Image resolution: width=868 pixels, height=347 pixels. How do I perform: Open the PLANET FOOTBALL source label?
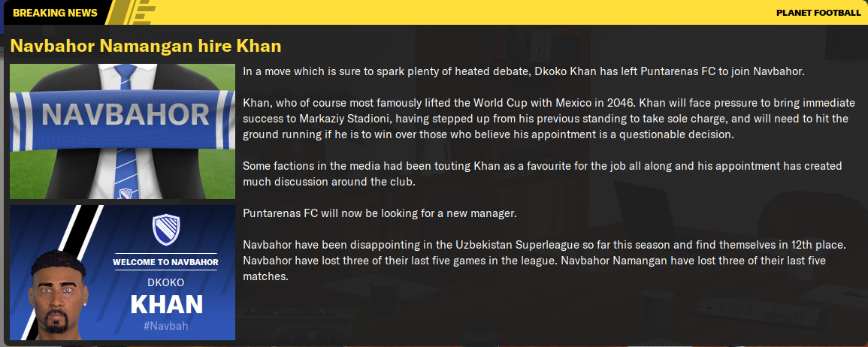(818, 13)
